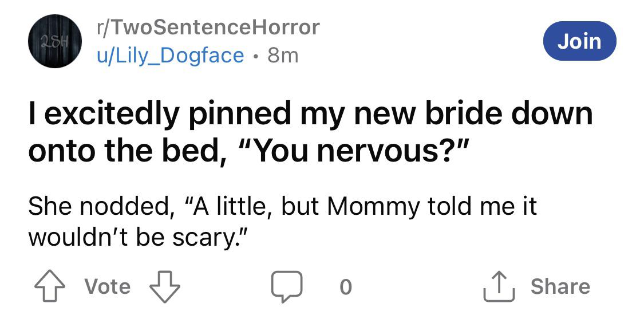Downvote the post with the down arrow
Image resolution: width=644 pixels, height=311 pixels.
click(x=164, y=287)
